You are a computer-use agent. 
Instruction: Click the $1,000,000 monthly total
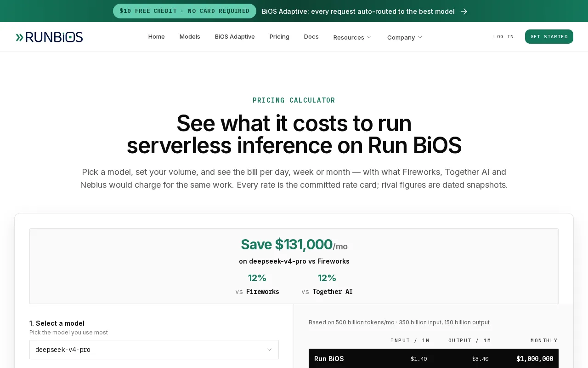coord(535,359)
